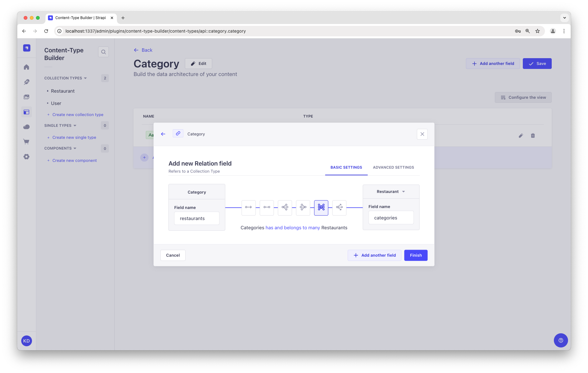The width and height of the screenshot is (588, 373).
Task: Click the Create new collection type link
Action: point(77,114)
